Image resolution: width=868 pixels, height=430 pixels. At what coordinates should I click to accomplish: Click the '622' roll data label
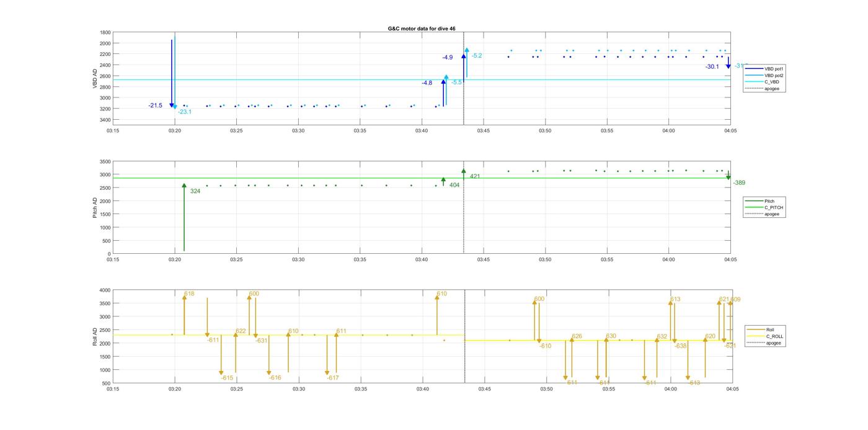241,331
